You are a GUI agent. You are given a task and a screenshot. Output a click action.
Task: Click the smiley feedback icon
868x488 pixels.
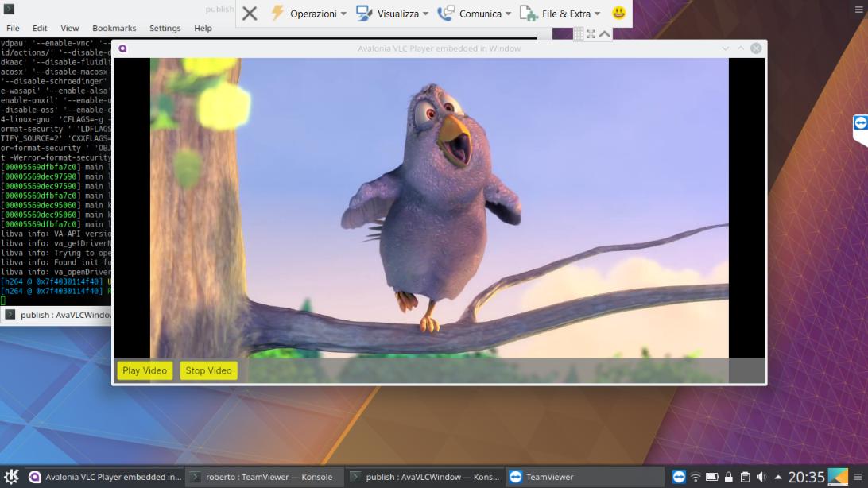(618, 13)
